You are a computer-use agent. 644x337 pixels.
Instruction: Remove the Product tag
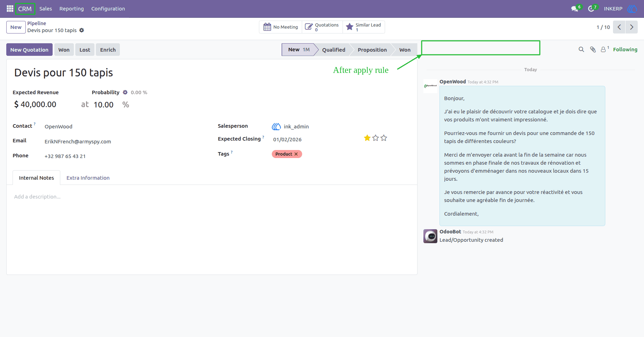click(x=296, y=154)
